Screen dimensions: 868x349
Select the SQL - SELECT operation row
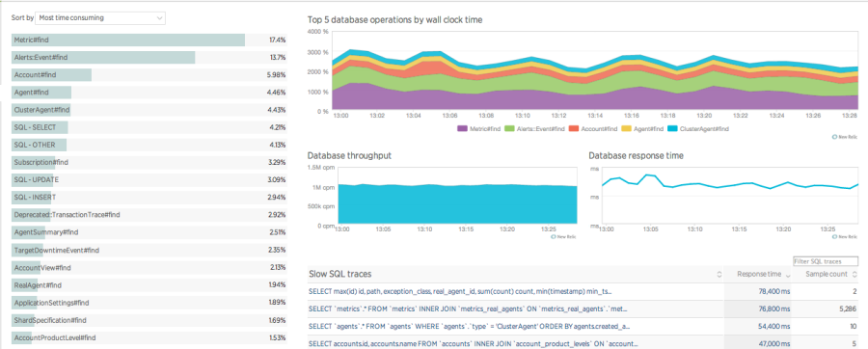[149, 128]
